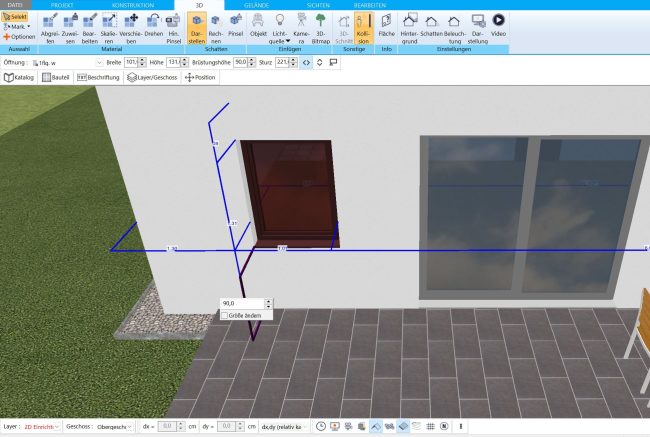This screenshot has width=650, height=437.
Task: Tick the Größe ändern checkbox
Action: [x=225, y=316]
